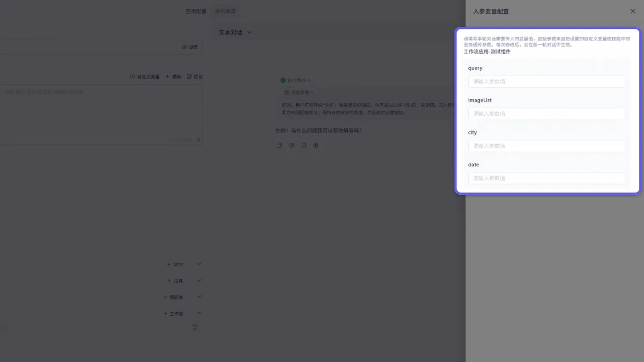Add a 工作流 with the plus button
This screenshot has width=644, height=362.
pos(173,314)
